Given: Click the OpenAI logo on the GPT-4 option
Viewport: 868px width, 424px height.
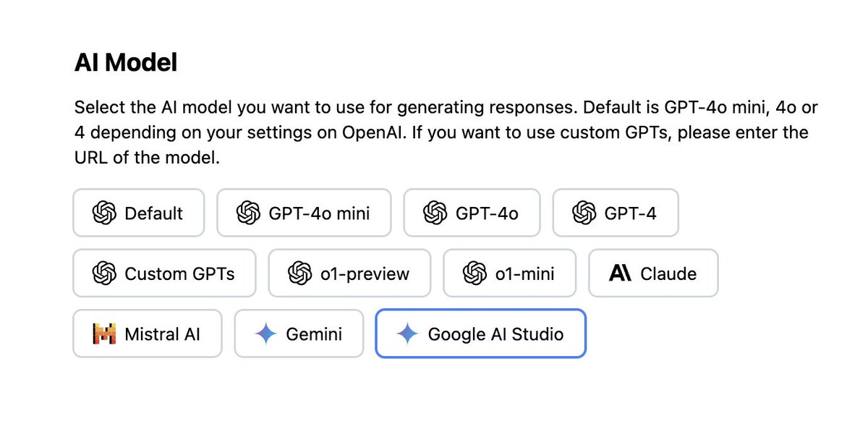Looking at the screenshot, I should point(584,213).
